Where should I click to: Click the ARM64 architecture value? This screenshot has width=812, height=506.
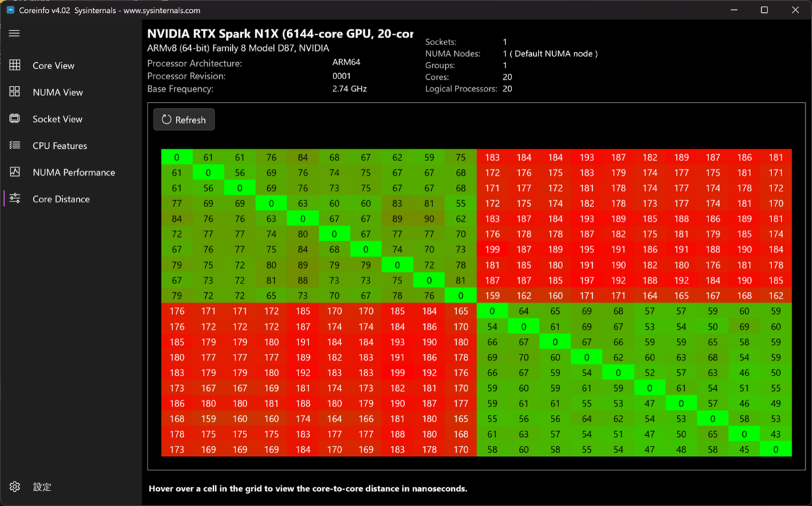coord(346,62)
